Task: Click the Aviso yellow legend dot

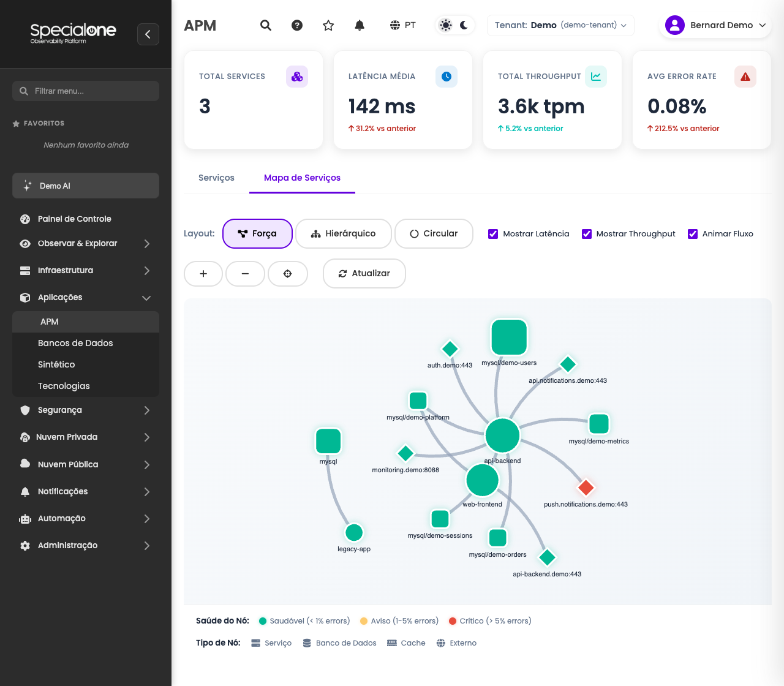Action: click(364, 621)
